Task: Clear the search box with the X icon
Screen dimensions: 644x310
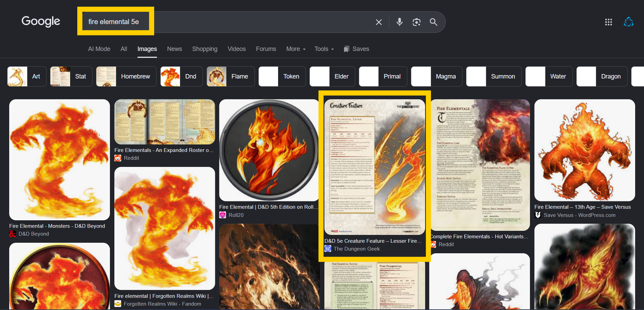Action: (379, 22)
